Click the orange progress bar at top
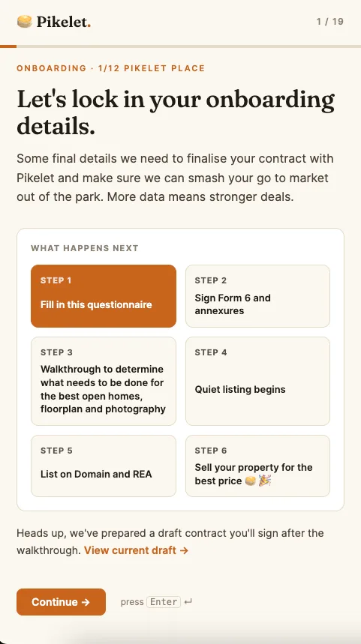This screenshot has width=361, height=644. [8, 46]
